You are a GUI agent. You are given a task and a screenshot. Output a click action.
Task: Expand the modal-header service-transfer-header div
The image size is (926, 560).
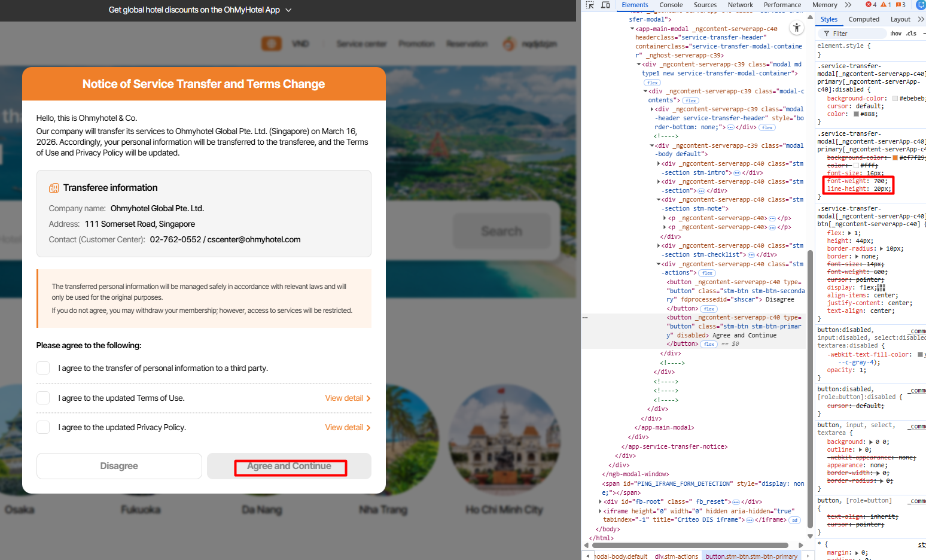point(652,109)
